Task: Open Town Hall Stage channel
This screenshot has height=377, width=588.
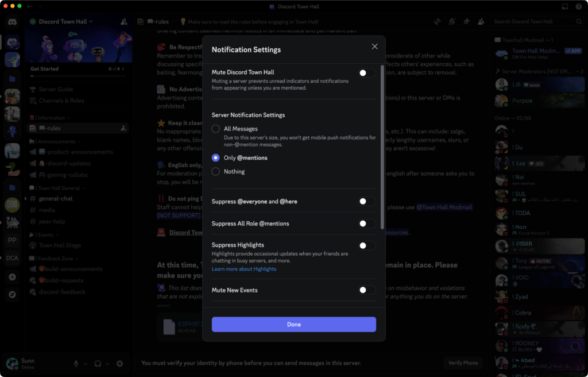Action: (78, 245)
